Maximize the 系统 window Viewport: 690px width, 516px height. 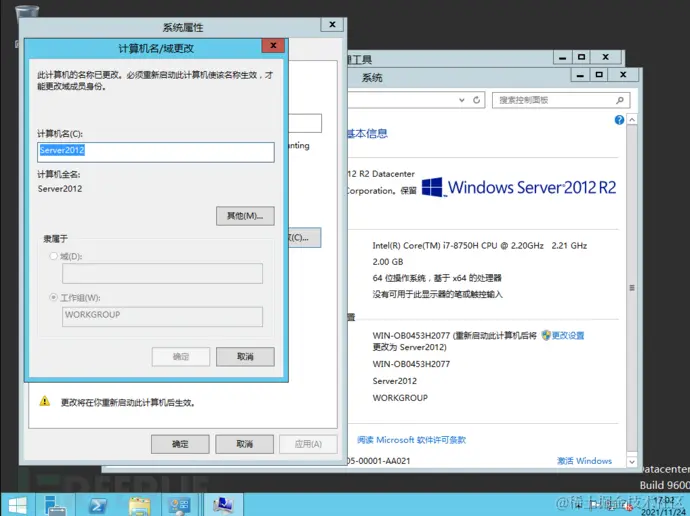[x=599, y=75]
